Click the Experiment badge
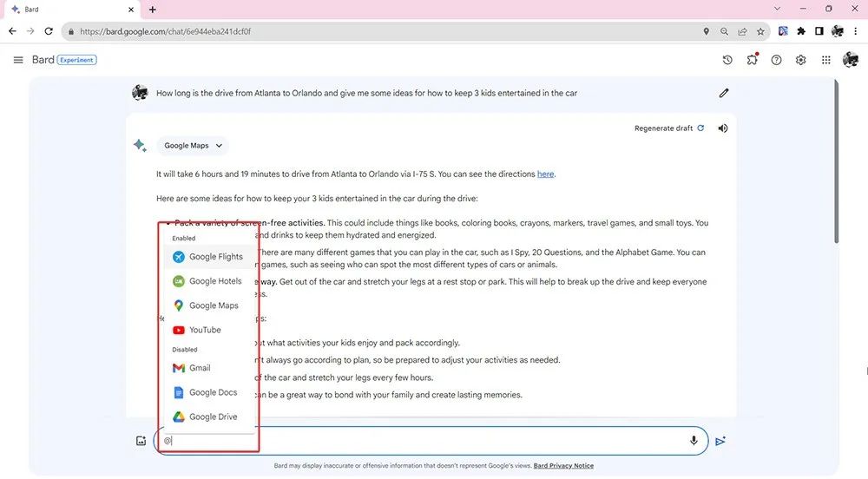Image resolution: width=868 pixels, height=479 pixels. click(x=77, y=60)
